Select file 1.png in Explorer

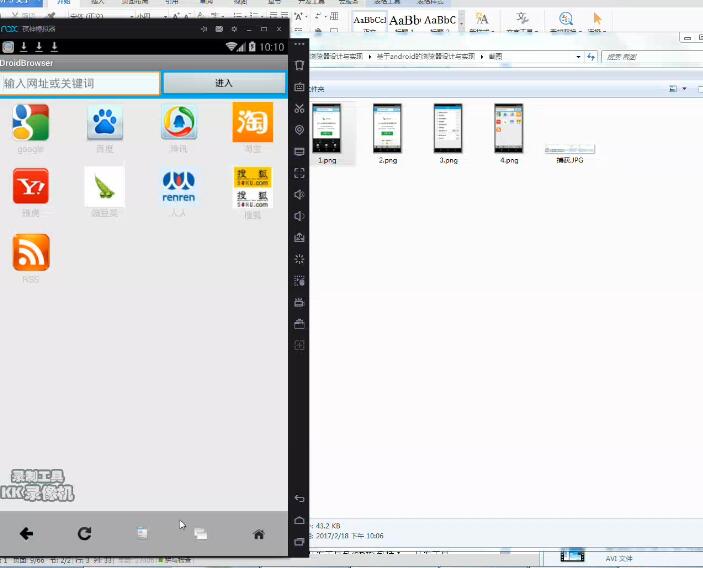pos(327,134)
